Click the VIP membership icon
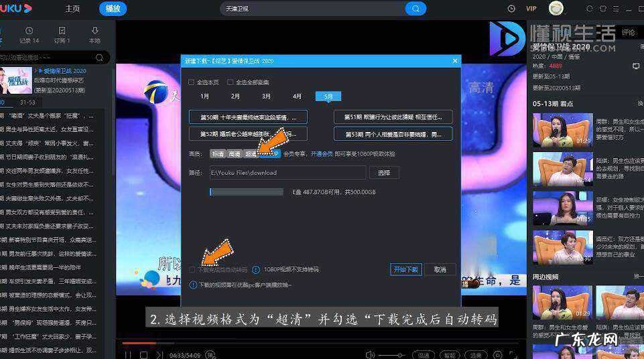Viewport: 644px width, 359px height. 531,8
